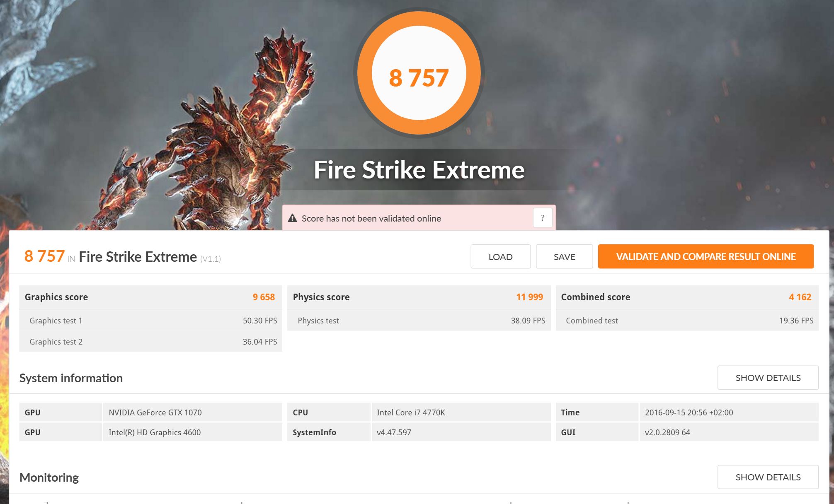Show details for Monitoring section
The image size is (834, 504).
[x=768, y=477]
